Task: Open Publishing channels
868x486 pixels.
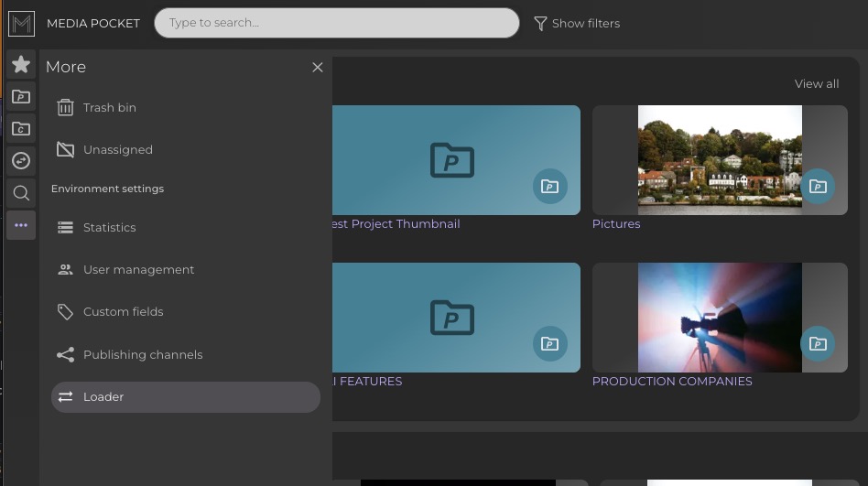Action: [142, 355]
